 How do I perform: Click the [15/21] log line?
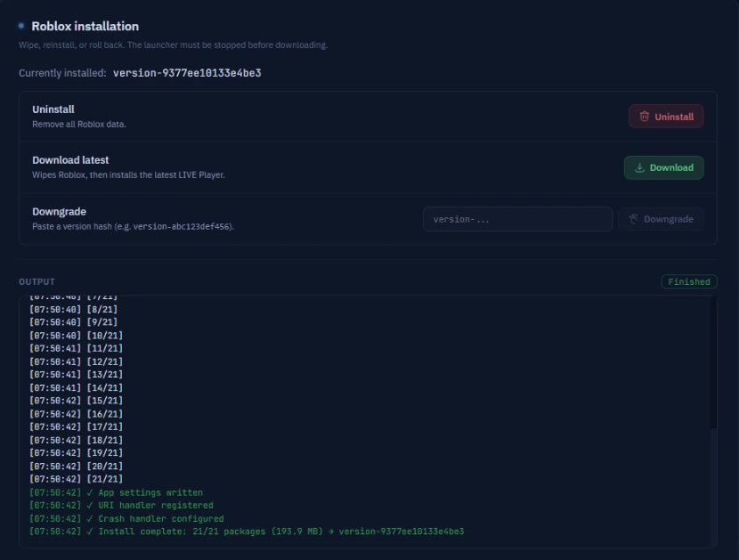point(76,401)
